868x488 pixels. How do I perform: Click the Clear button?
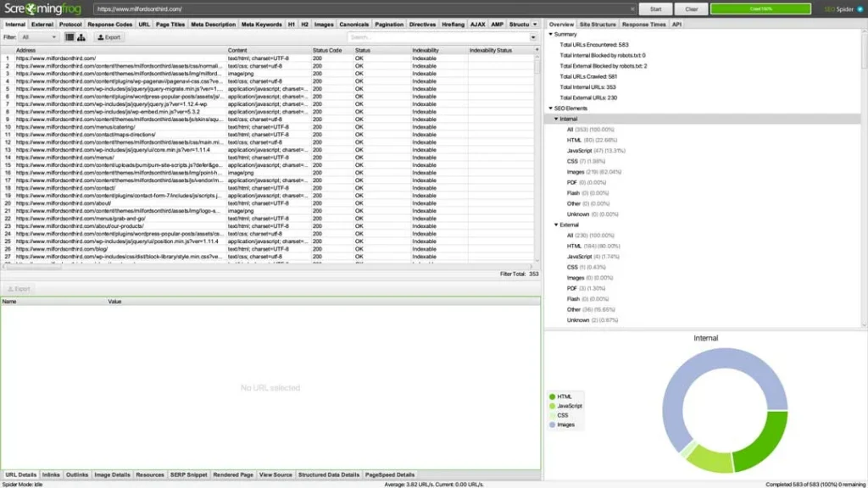coord(692,8)
